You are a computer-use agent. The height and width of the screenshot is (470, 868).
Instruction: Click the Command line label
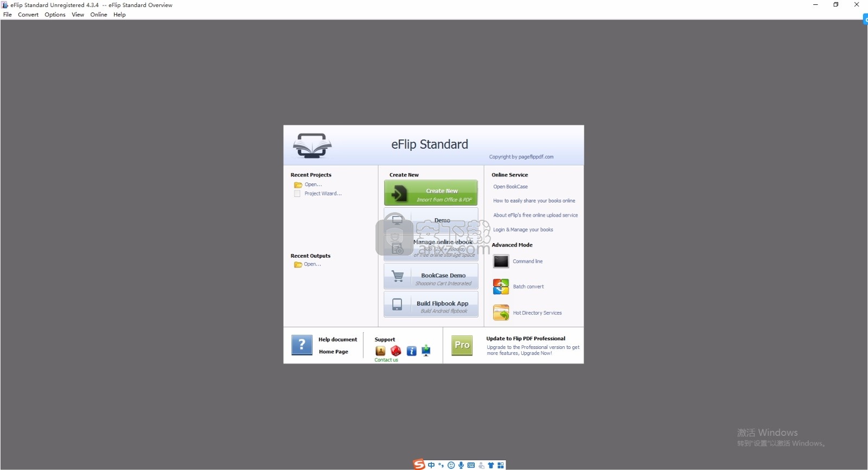528,262
